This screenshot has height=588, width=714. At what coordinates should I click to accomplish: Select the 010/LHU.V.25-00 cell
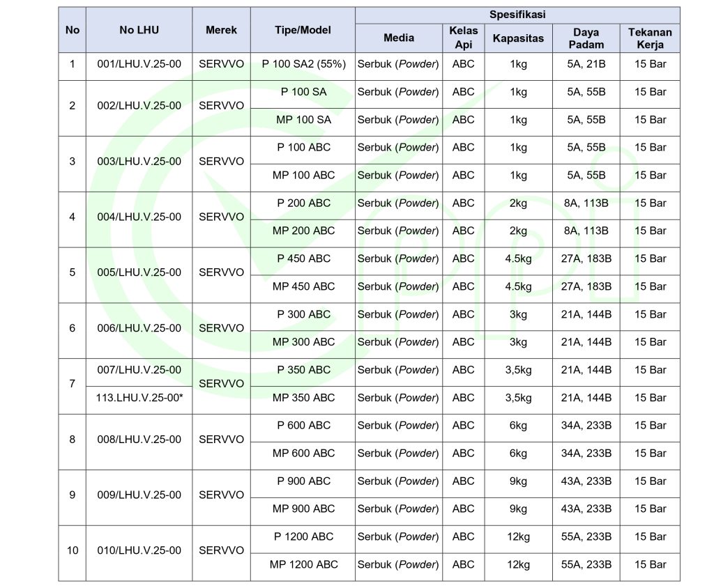tap(139, 550)
